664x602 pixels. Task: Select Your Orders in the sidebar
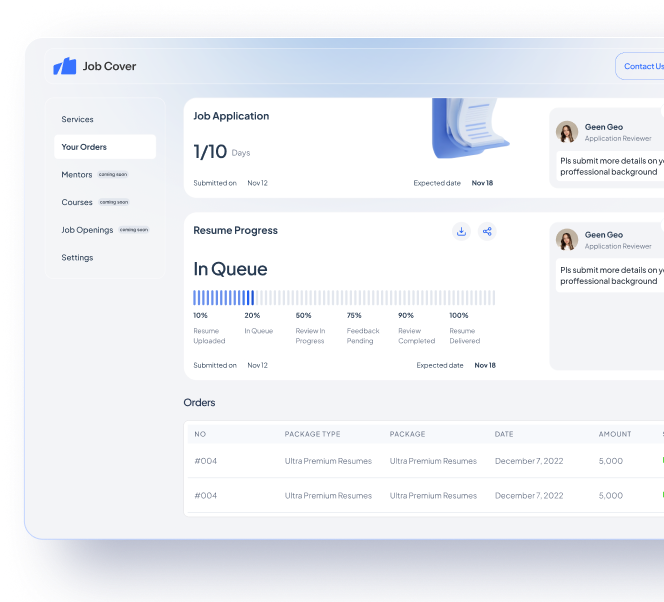coord(84,147)
